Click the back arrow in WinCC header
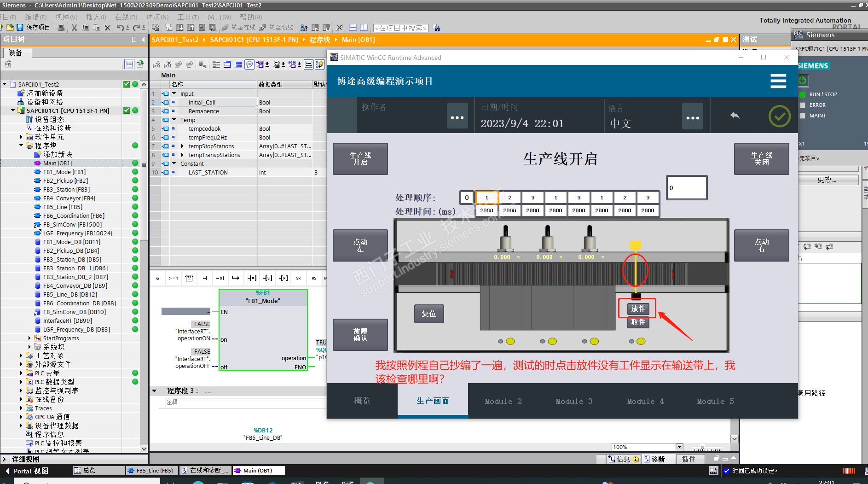Viewport: 868px width, 484px height. click(735, 116)
